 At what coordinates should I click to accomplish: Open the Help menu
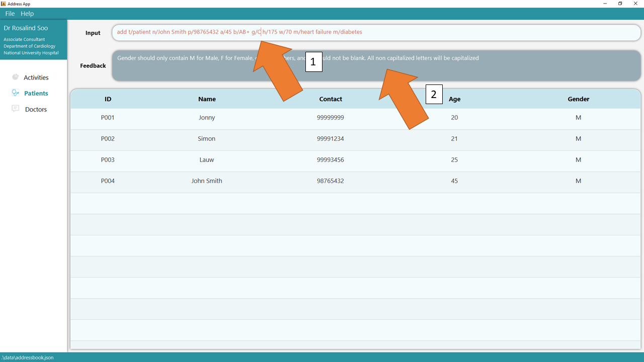(x=27, y=14)
